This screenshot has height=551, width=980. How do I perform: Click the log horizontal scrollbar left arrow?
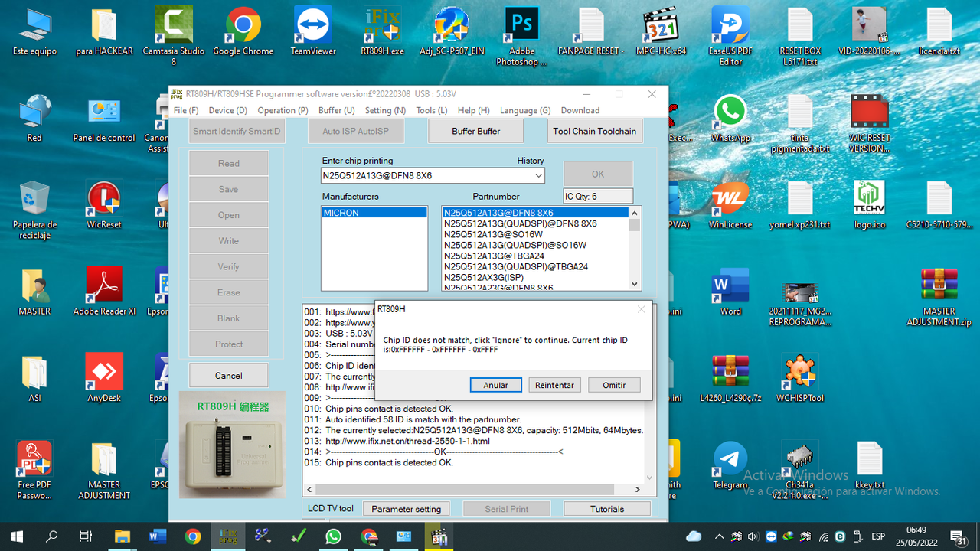309,490
